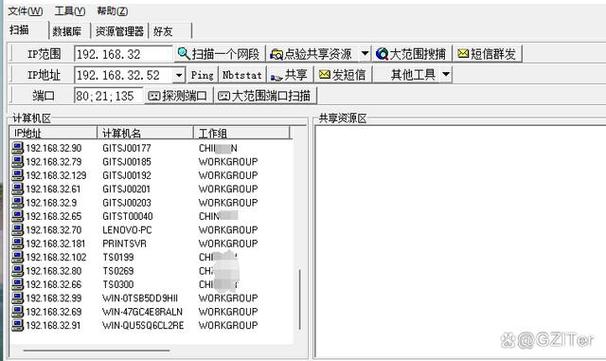Click IP address text 192.168.32.99
Image resolution: width=606 pixels, height=361 pixels.
pyautogui.click(x=54, y=298)
